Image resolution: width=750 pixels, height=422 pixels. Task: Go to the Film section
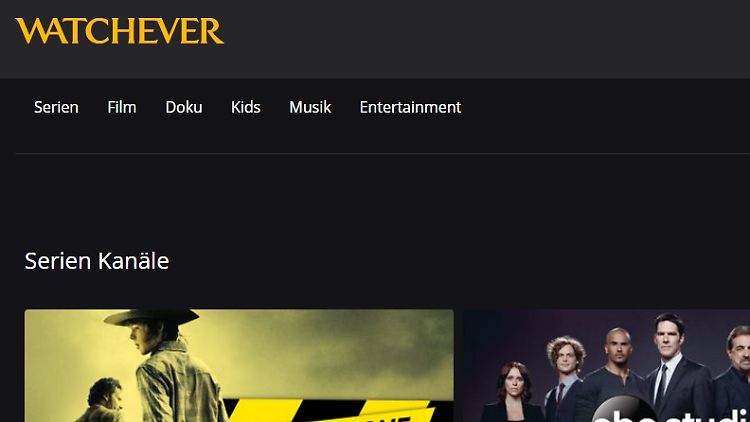pyautogui.click(x=121, y=107)
